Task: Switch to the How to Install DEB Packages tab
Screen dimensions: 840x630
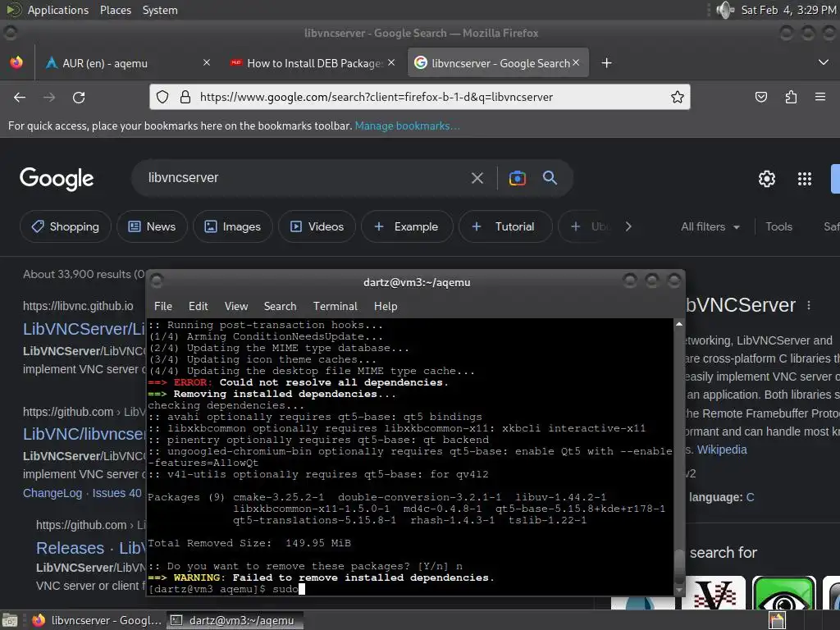Action: tap(313, 63)
